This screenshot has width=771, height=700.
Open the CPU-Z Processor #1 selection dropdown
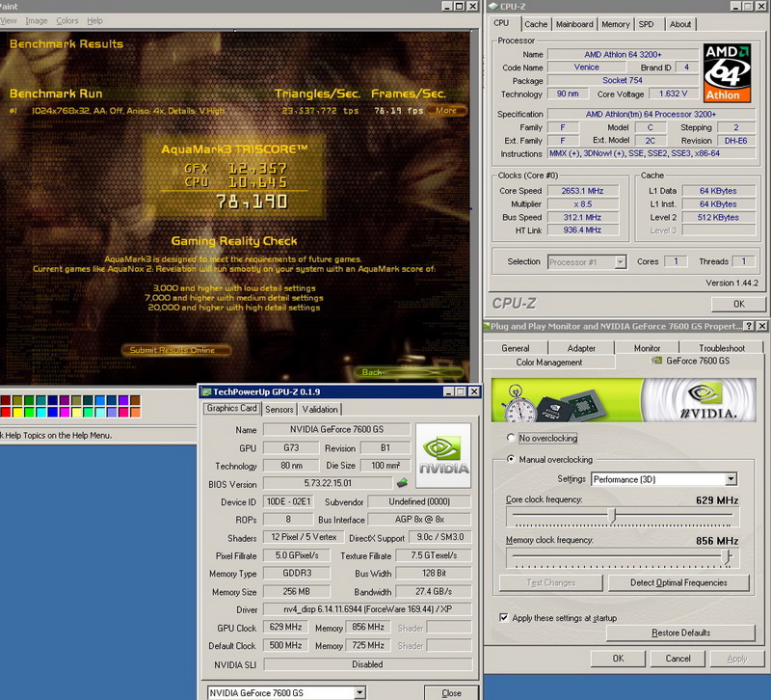[621, 261]
